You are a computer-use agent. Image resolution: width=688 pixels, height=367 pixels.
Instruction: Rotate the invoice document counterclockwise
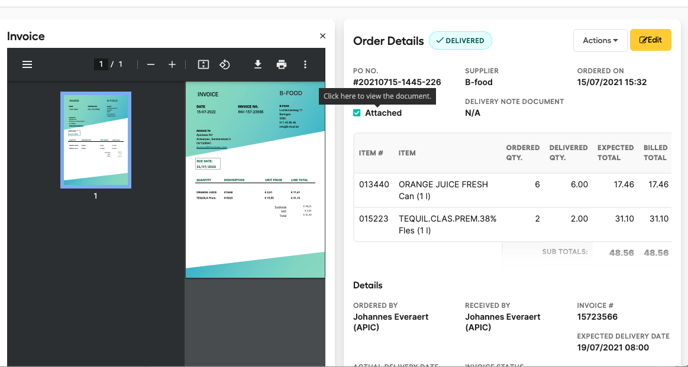tap(225, 65)
